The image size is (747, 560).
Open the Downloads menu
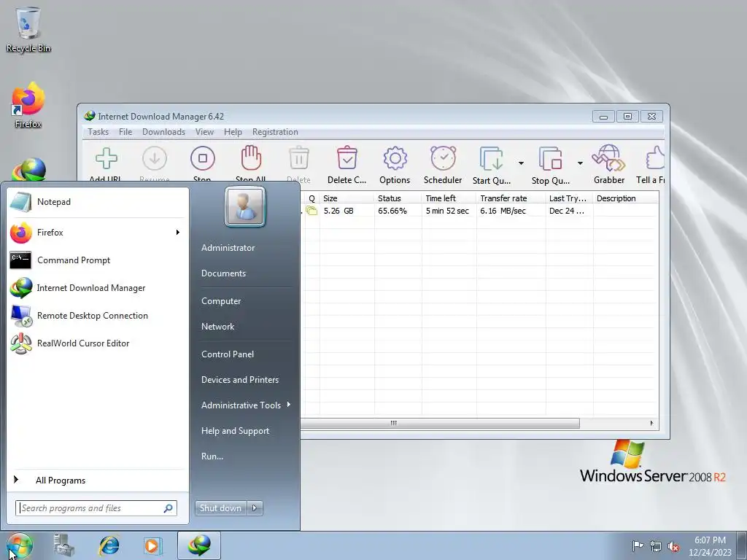(163, 132)
